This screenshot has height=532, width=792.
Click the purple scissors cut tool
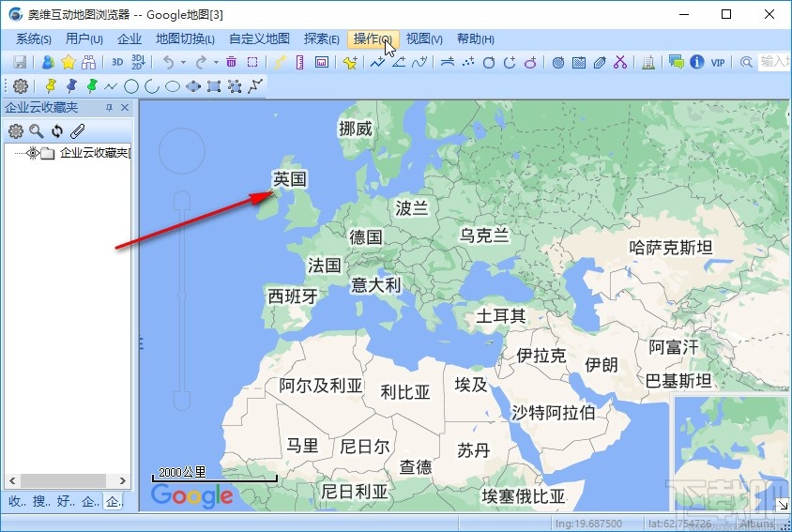click(x=620, y=62)
